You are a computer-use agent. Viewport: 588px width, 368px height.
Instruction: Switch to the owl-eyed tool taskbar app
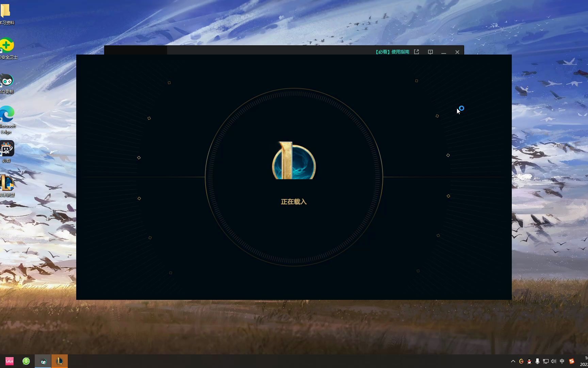tap(43, 361)
